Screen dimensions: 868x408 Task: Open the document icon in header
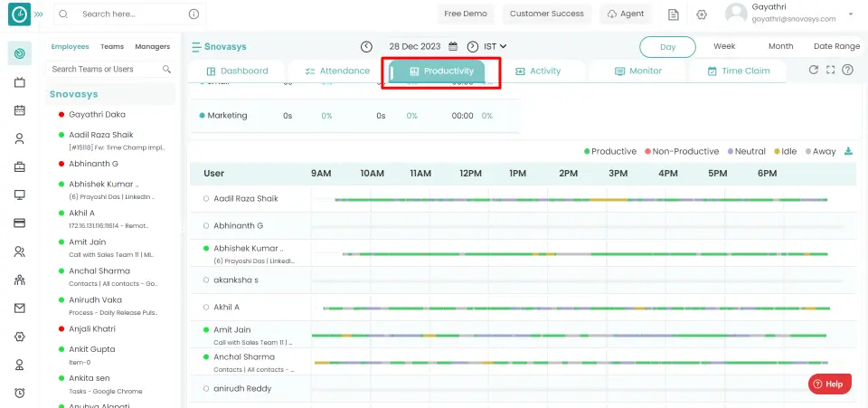[x=673, y=14]
